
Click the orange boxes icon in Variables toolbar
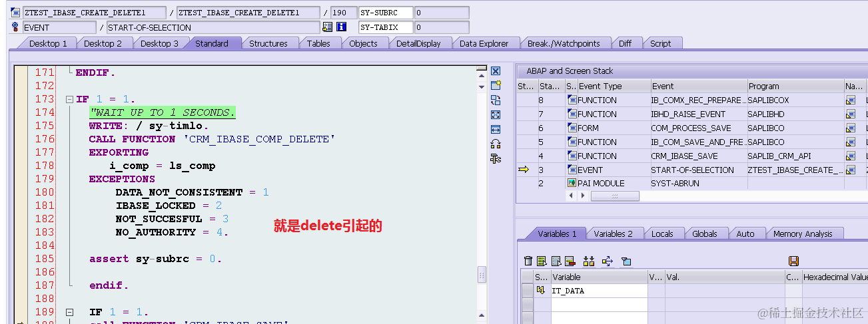589,261
